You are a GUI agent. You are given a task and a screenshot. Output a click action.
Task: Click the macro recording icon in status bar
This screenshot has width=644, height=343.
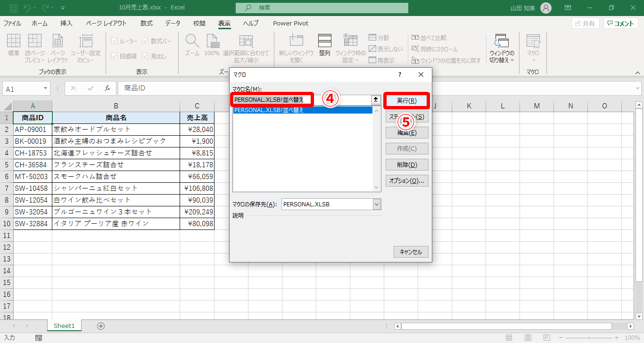click(x=39, y=338)
